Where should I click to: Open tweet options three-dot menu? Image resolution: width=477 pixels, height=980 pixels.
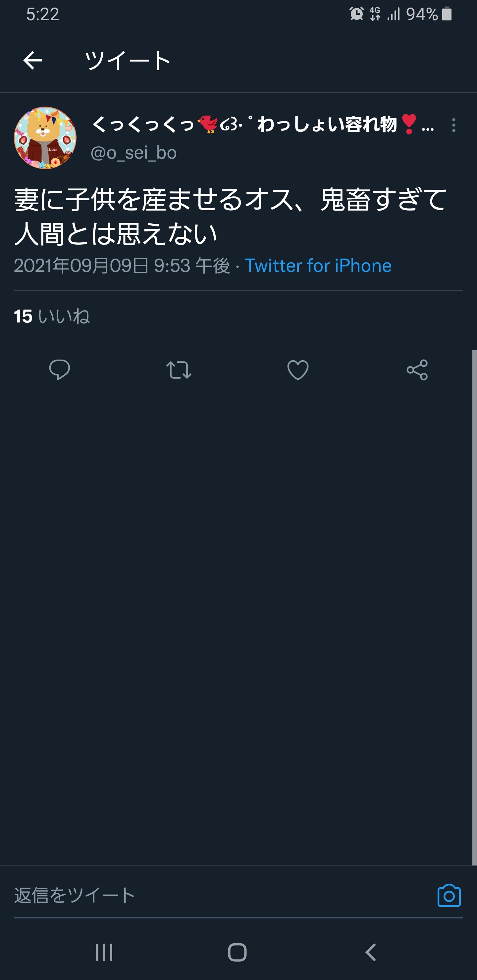click(453, 125)
